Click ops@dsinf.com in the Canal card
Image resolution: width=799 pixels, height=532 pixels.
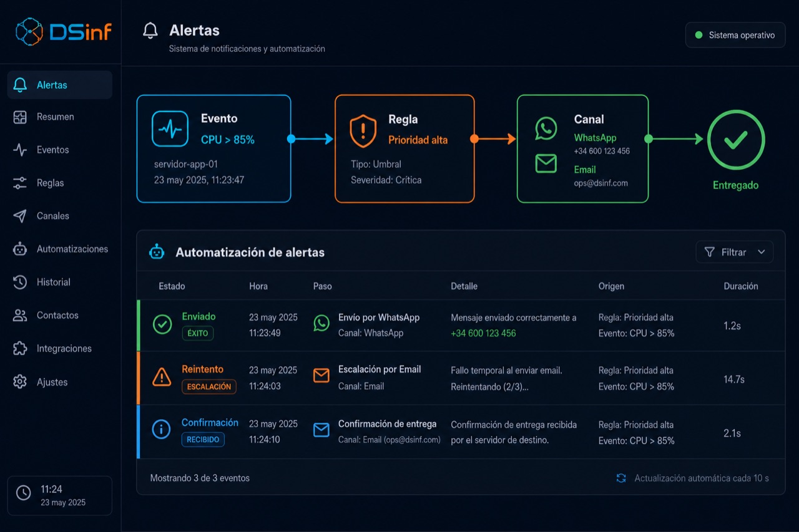pos(601,183)
